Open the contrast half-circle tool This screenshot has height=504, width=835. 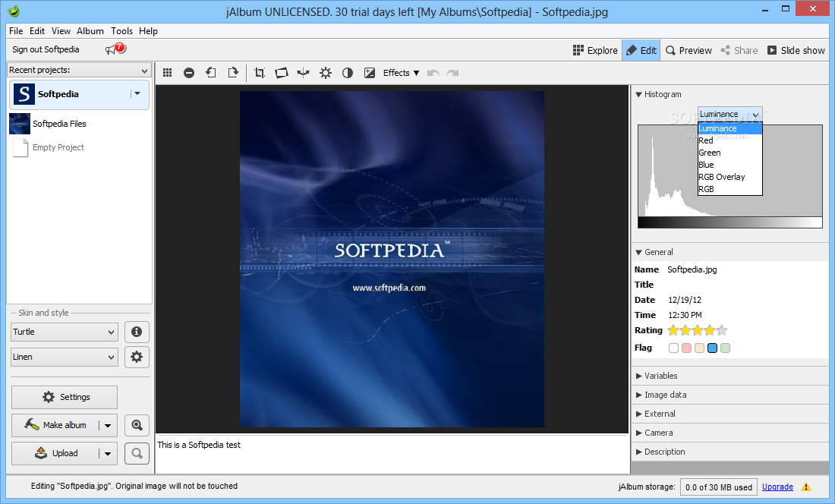pyautogui.click(x=347, y=73)
